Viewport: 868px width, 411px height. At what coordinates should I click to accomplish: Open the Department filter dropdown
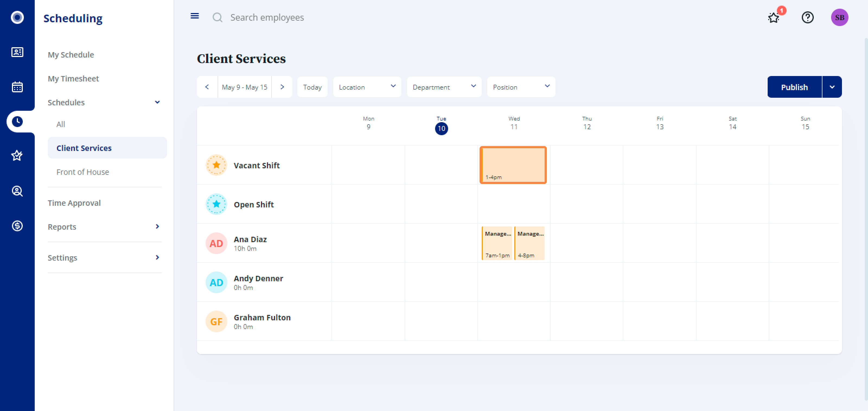tap(444, 87)
